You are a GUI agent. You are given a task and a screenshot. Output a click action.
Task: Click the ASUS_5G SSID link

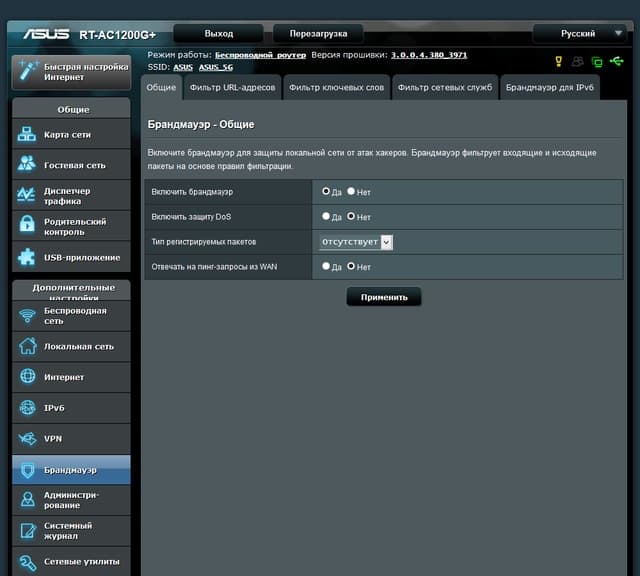(216, 67)
